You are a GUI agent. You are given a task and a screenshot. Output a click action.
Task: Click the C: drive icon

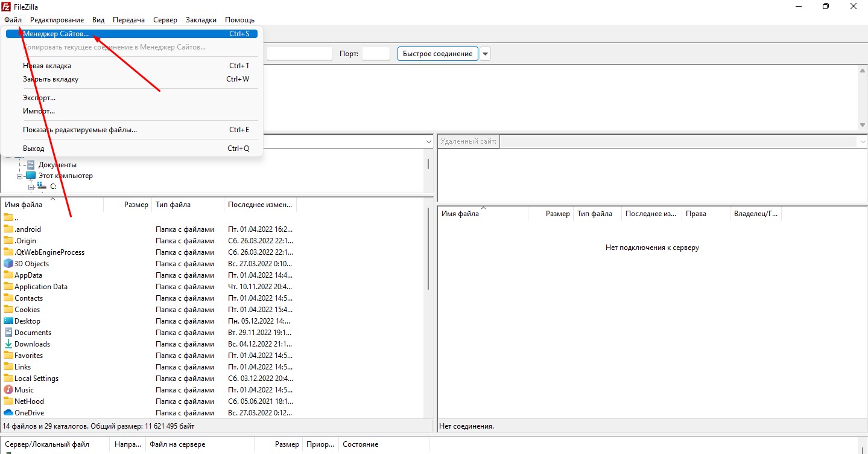click(42, 187)
